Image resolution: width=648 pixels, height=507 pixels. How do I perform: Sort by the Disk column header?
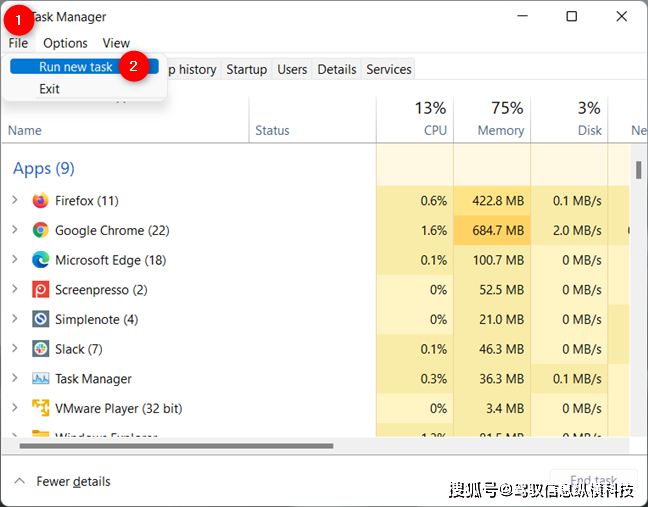[x=569, y=120]
